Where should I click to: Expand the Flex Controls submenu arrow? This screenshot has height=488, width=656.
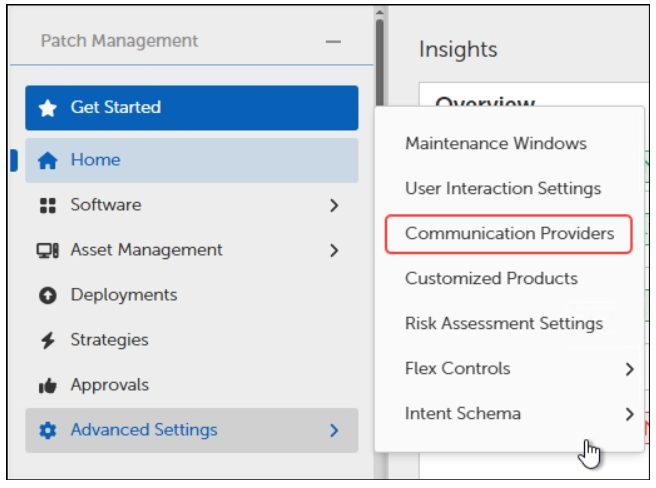(x=629, y=369)
